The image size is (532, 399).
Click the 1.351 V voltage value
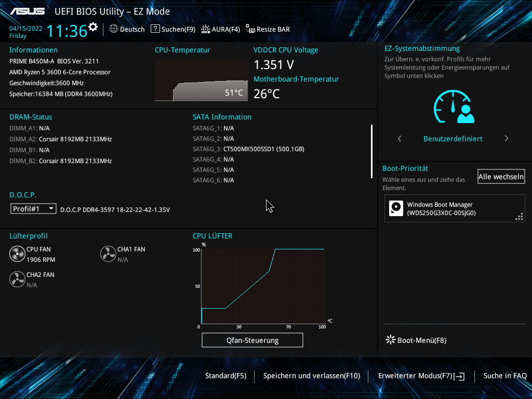(x=274, y=65)
